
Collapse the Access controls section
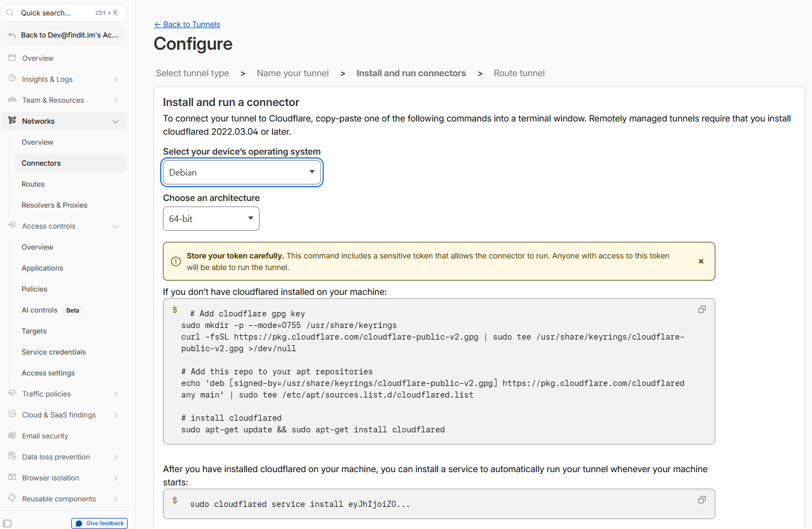[115, 226]
